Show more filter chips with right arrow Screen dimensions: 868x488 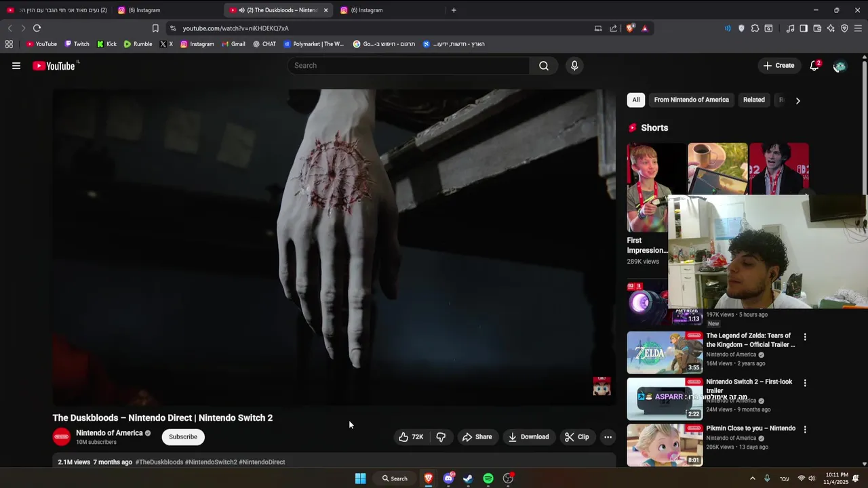pos(797,100)
